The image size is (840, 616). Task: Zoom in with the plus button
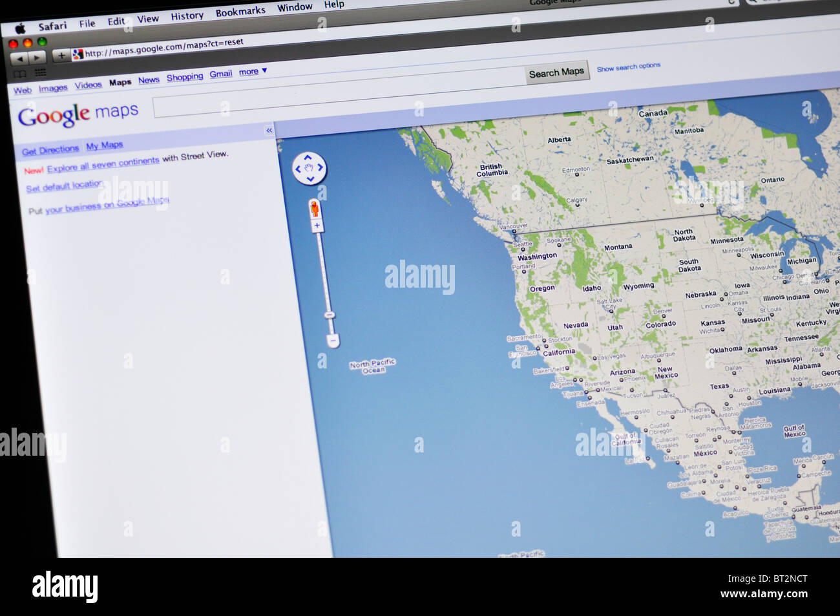coord(317,226)
